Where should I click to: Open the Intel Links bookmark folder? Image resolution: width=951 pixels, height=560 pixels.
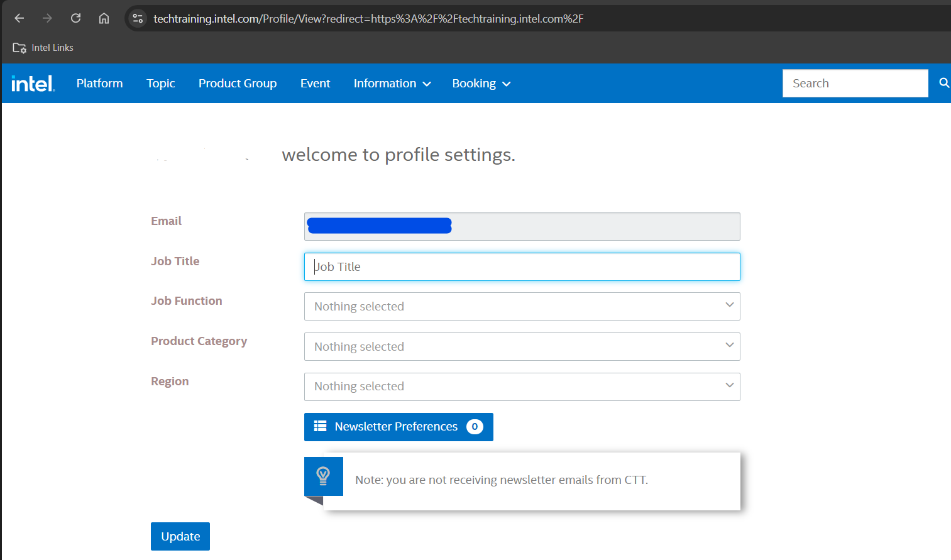click(43, 48)
